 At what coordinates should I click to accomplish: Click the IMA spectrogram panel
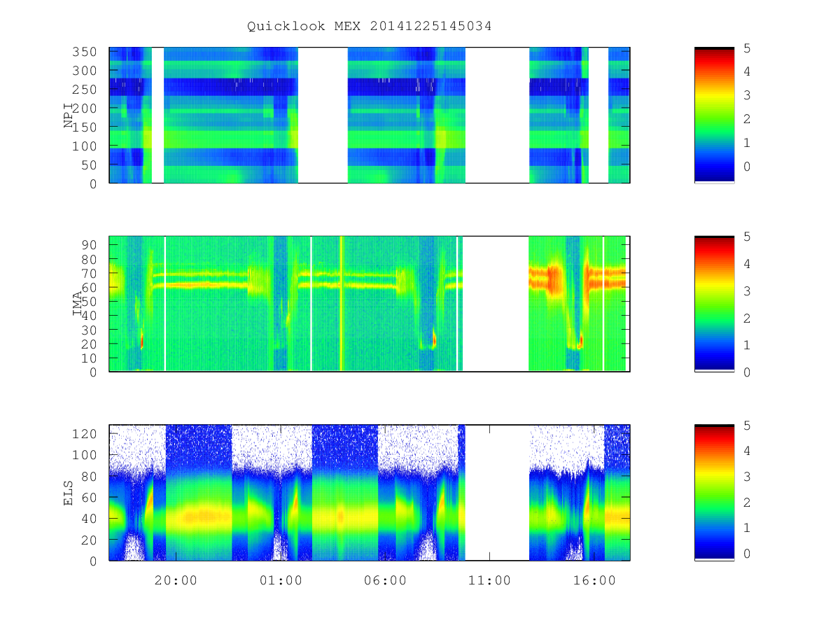pos(370,304)
